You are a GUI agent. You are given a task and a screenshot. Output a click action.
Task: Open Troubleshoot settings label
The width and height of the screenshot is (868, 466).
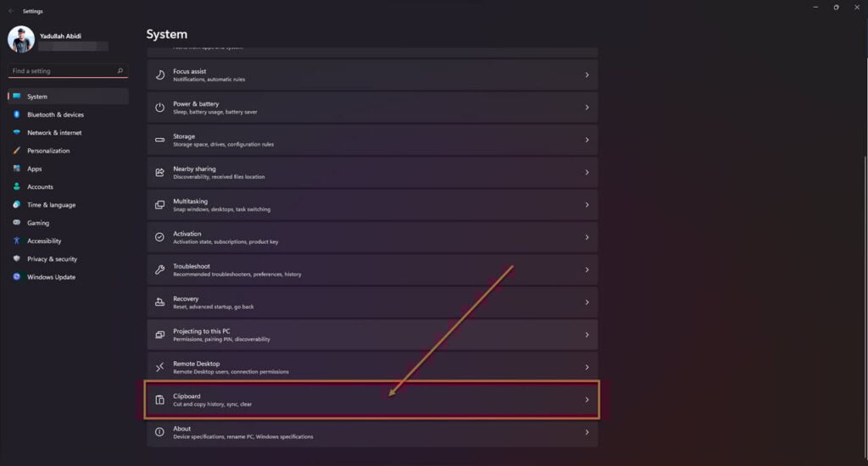[191, 266]
